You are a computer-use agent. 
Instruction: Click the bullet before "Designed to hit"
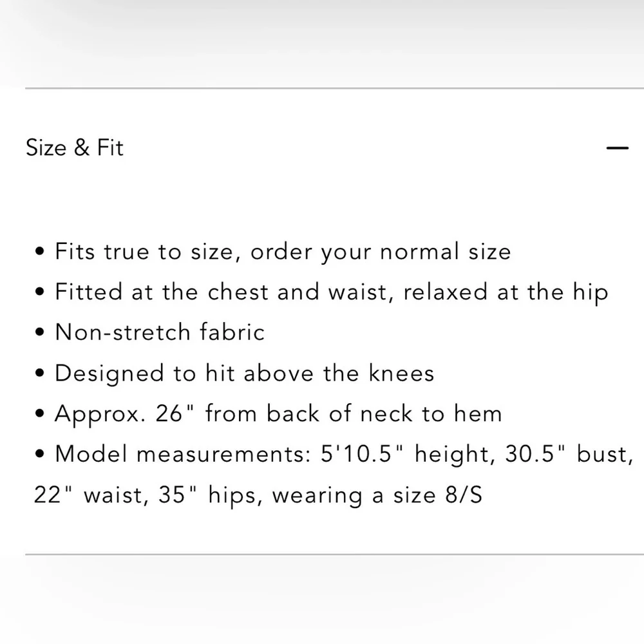pyautogui.click(x=40, y=374)
